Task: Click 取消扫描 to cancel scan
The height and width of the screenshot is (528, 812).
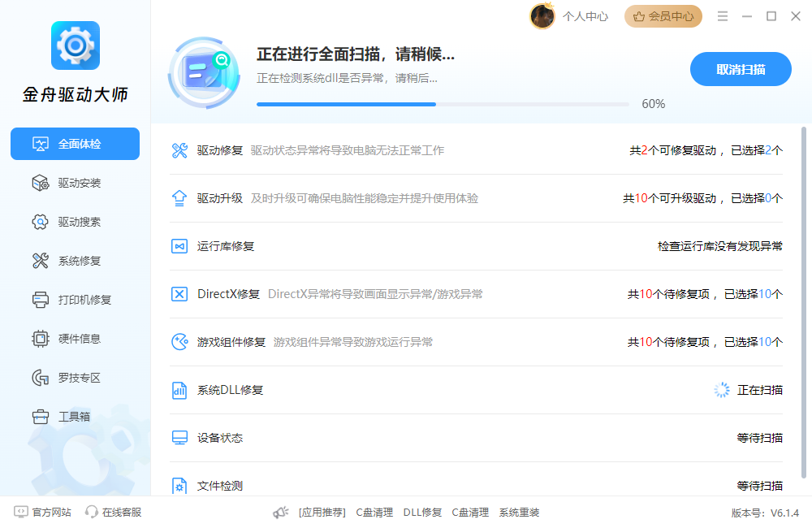Action: [741, 69]
